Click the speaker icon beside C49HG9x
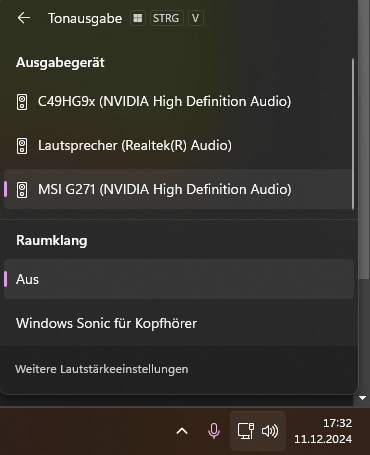Image resolution: width=370 pixels, height=455 pixels. click(22, 102)
